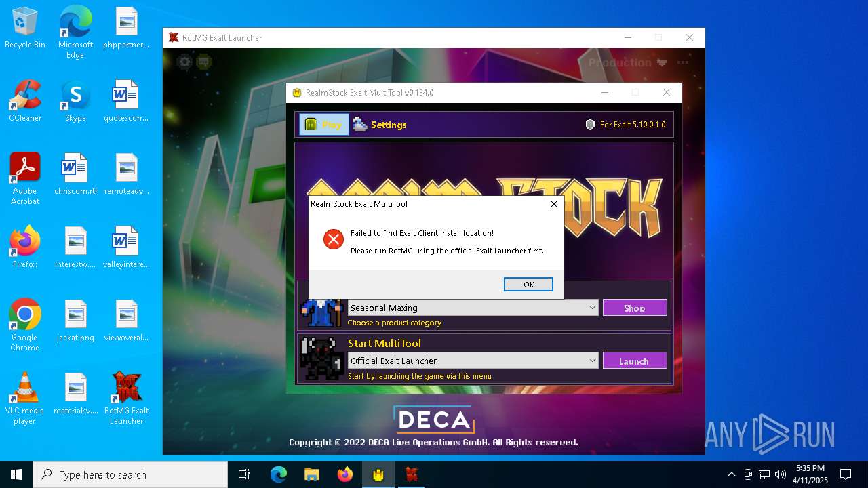Click 'Choose a product category' text
This screenshot has height=488, width=868.
[395, 323]
